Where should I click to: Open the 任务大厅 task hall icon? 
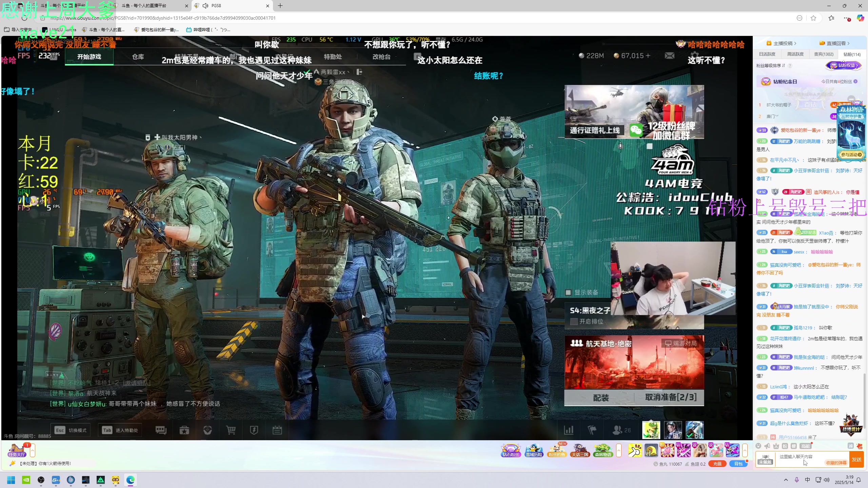(x=17, y=450)
